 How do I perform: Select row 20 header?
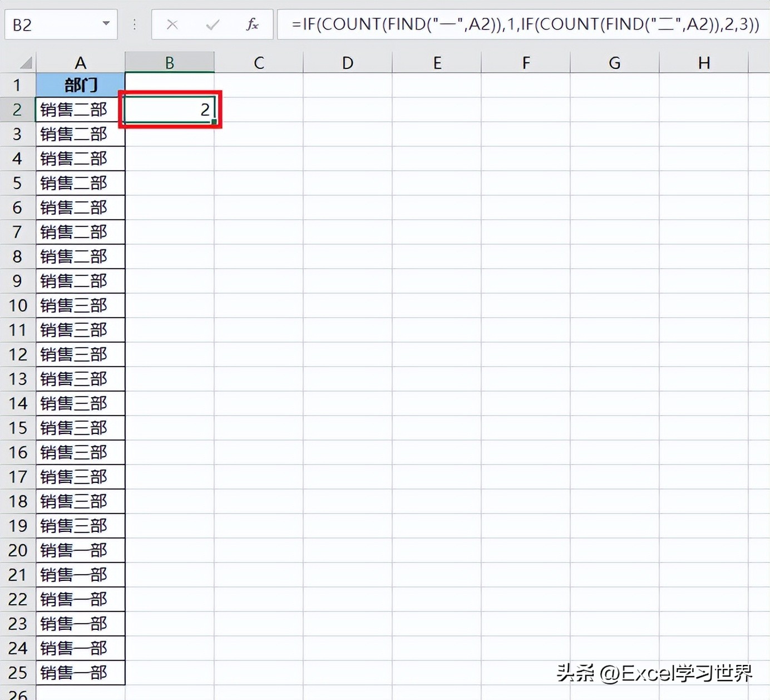[18, 550]
